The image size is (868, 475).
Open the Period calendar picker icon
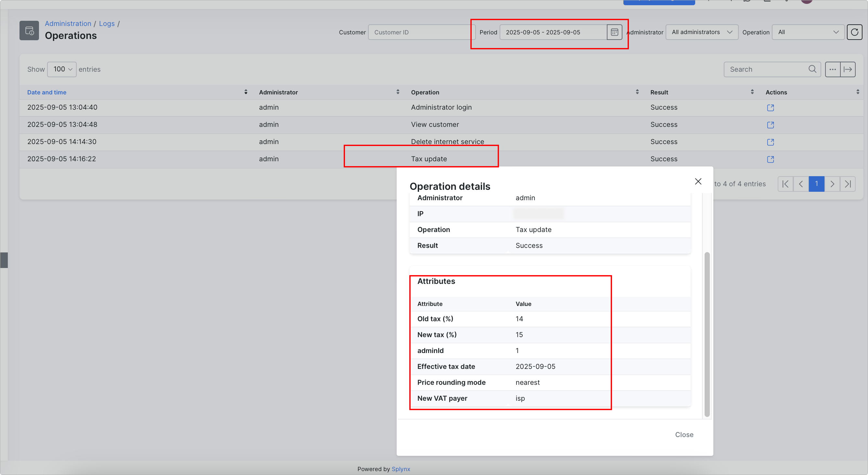point(614,32)
